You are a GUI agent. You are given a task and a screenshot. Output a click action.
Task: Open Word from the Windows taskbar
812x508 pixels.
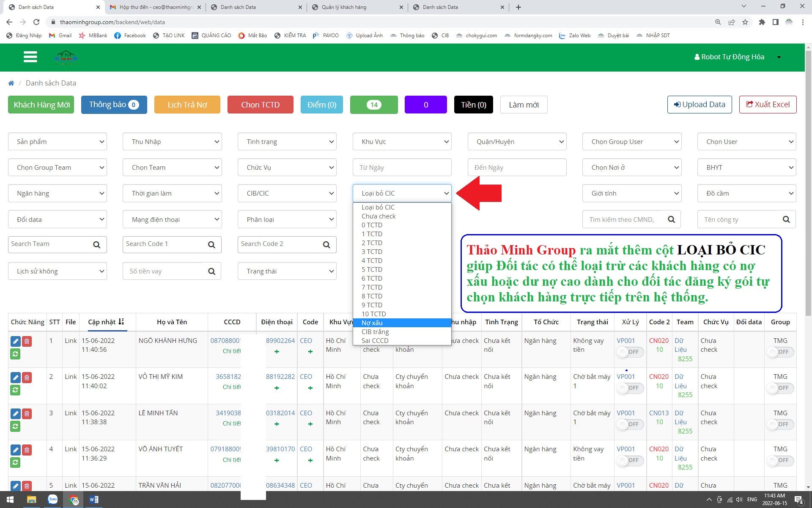click(94, 500)
